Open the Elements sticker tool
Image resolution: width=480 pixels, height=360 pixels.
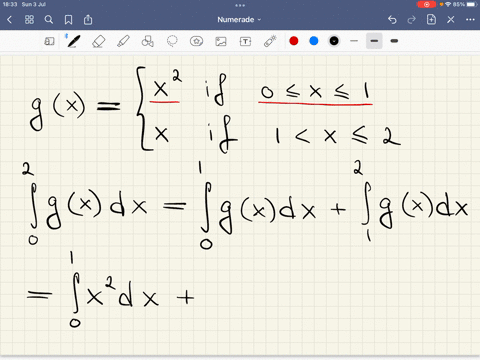[196, 41]
